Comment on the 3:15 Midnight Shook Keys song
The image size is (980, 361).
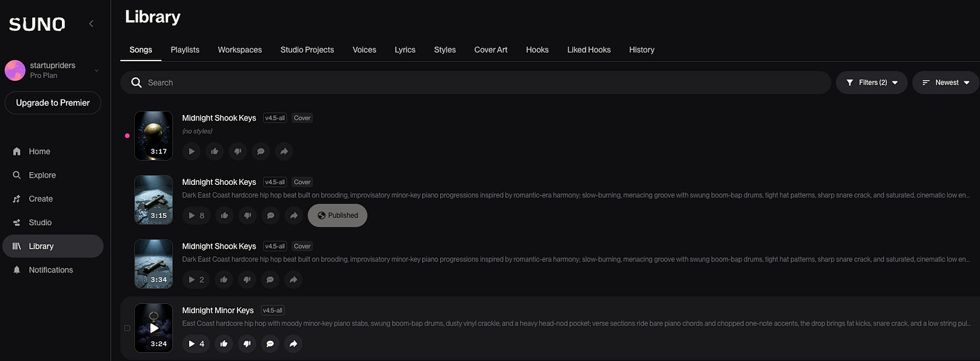click(x=270, y=216)
